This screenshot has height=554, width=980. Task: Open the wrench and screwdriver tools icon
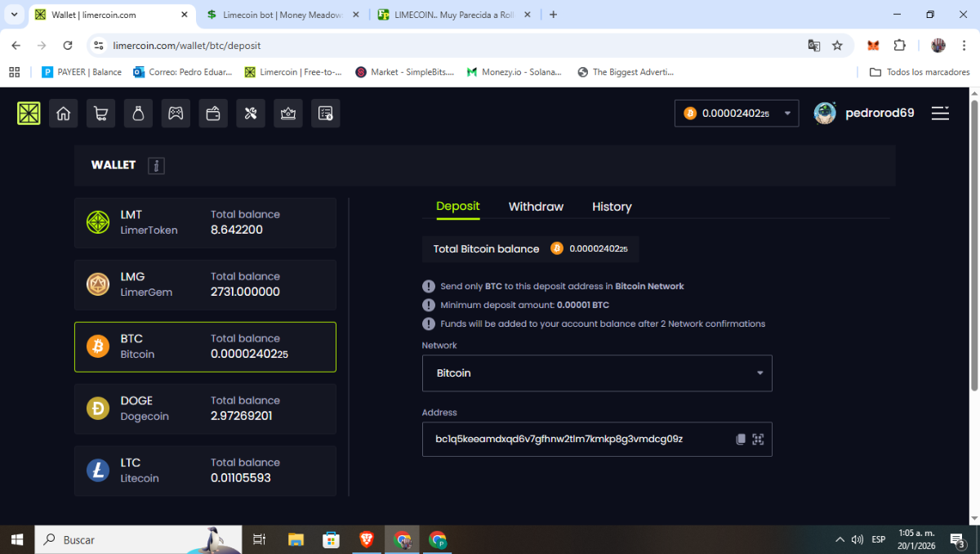click(251, 114)
